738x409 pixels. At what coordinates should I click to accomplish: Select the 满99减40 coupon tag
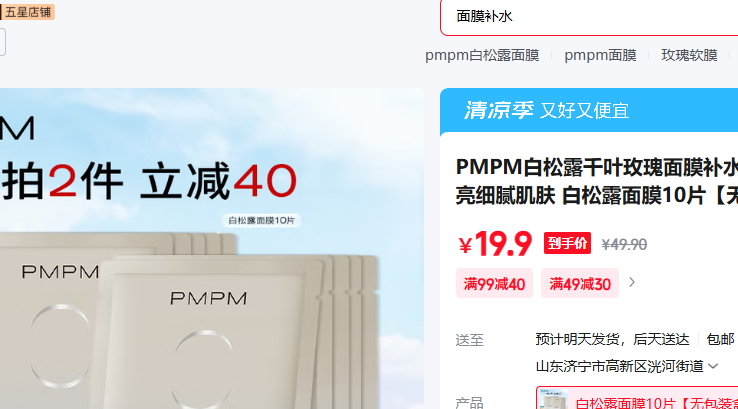point(494,284)
